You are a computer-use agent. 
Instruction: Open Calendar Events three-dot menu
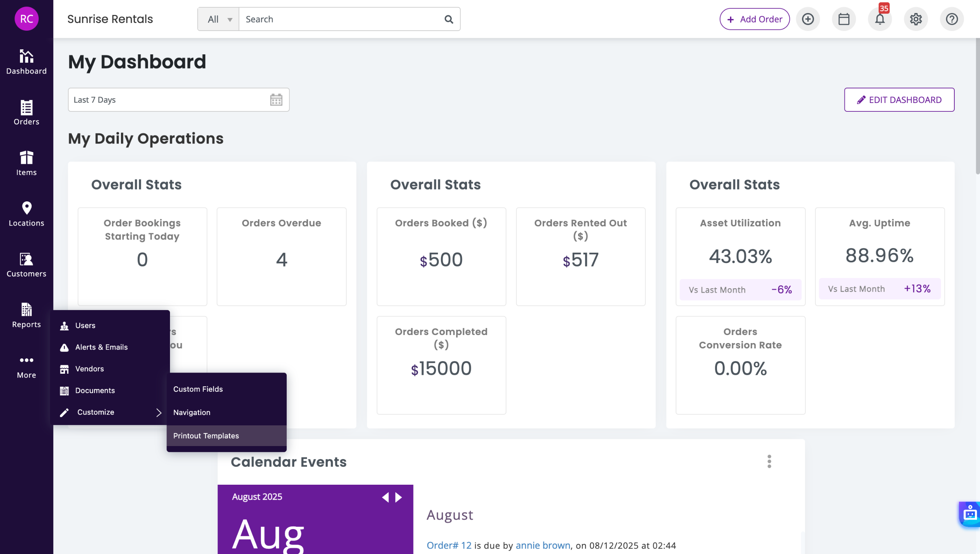tap(769, 462)
